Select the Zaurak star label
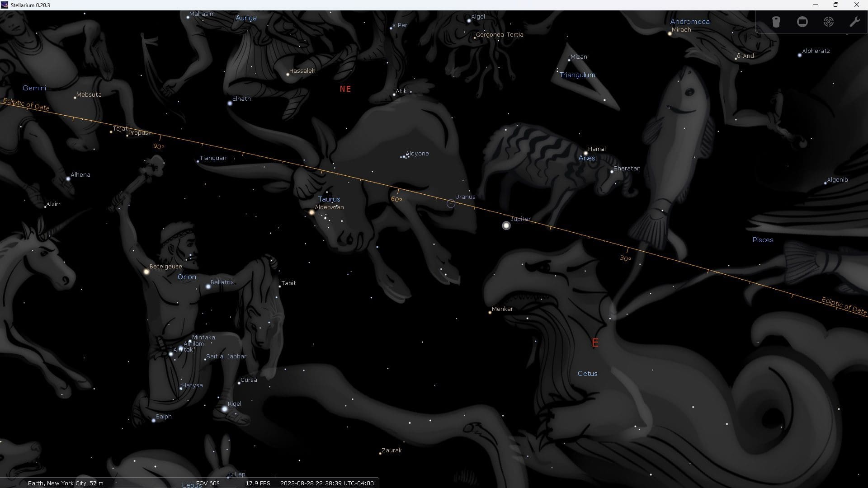868x488 pixels. [392, 450]
